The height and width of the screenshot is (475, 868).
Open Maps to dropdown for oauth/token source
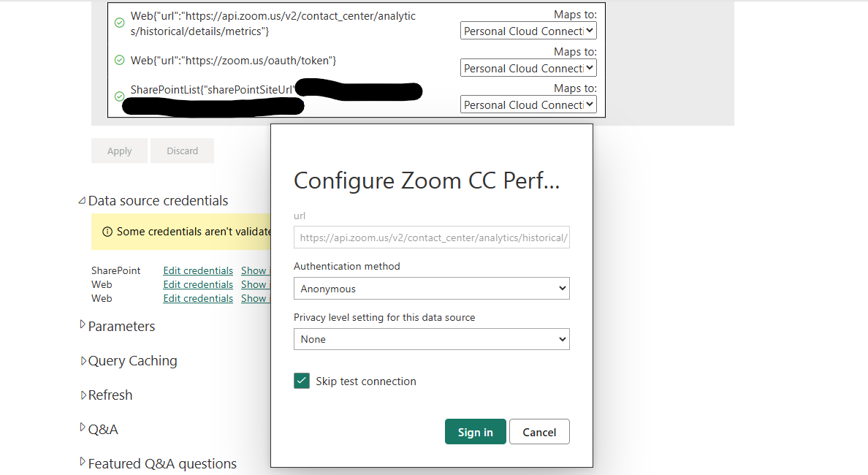click(528, 68)
